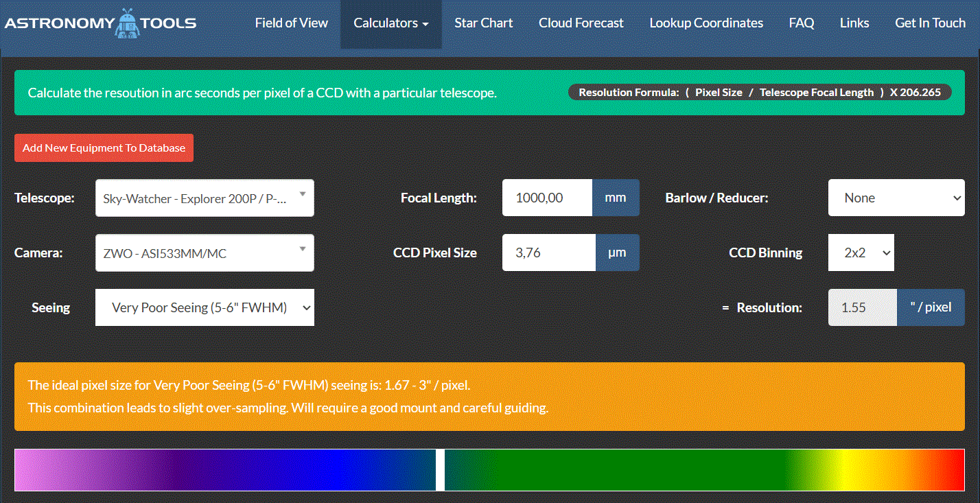Click the μm unit label

pos(617,253)
